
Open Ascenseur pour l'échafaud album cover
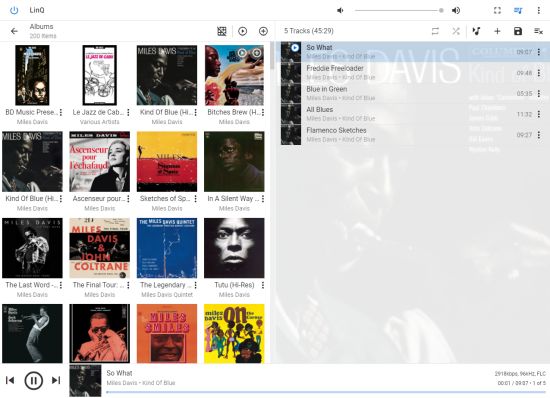[100, 162]
